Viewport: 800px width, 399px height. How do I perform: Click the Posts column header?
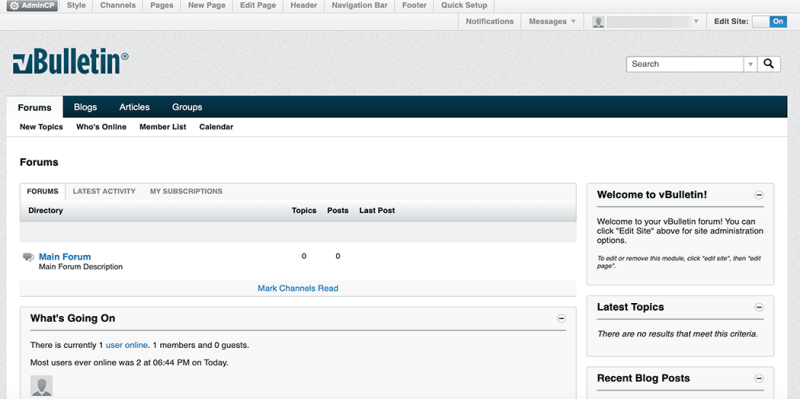click(337, 210)
